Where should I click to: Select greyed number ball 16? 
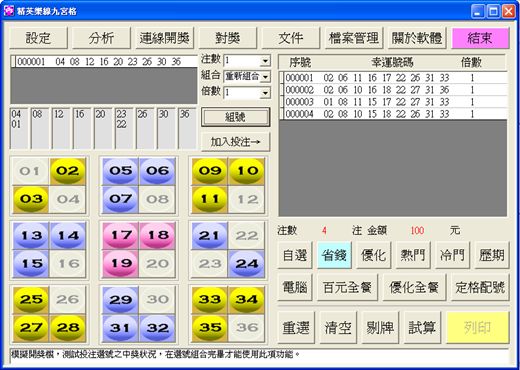point(67,264)
